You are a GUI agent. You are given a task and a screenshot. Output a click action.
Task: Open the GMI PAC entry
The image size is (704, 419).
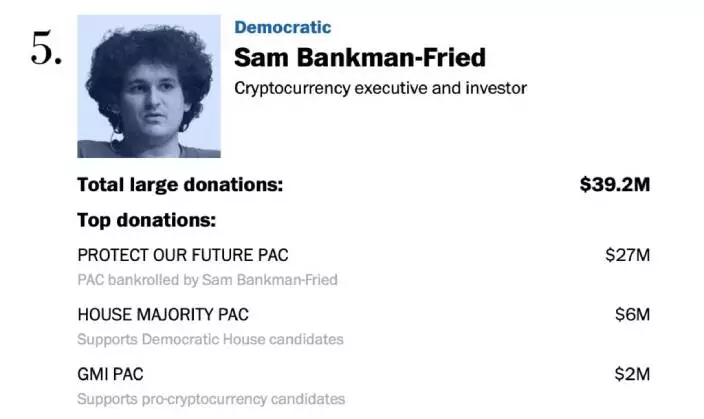(110, 374)
